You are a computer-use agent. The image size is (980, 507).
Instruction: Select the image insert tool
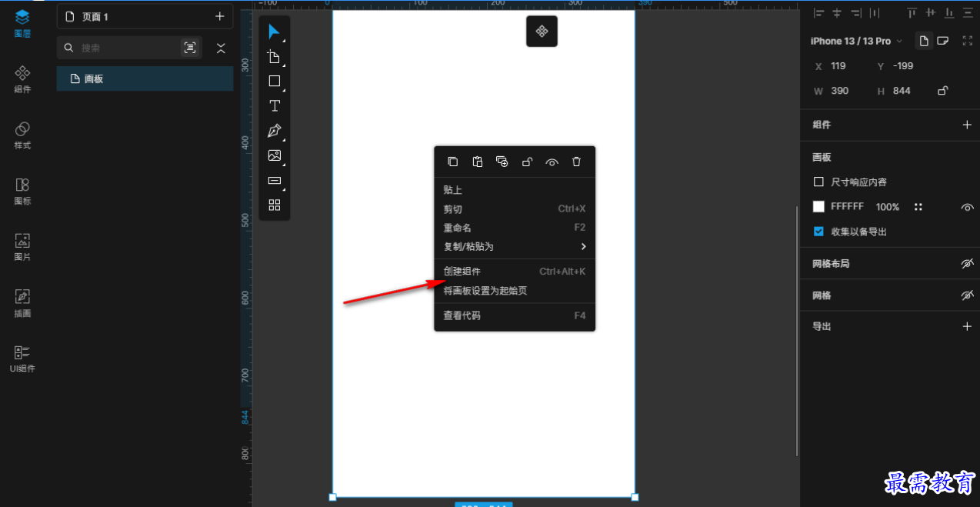[275, 155]
